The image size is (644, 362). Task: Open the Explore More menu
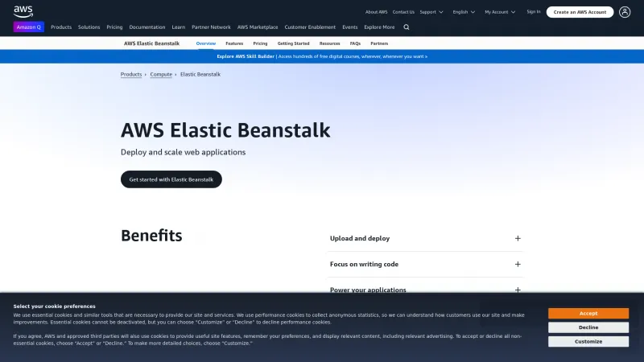(379, 27)
